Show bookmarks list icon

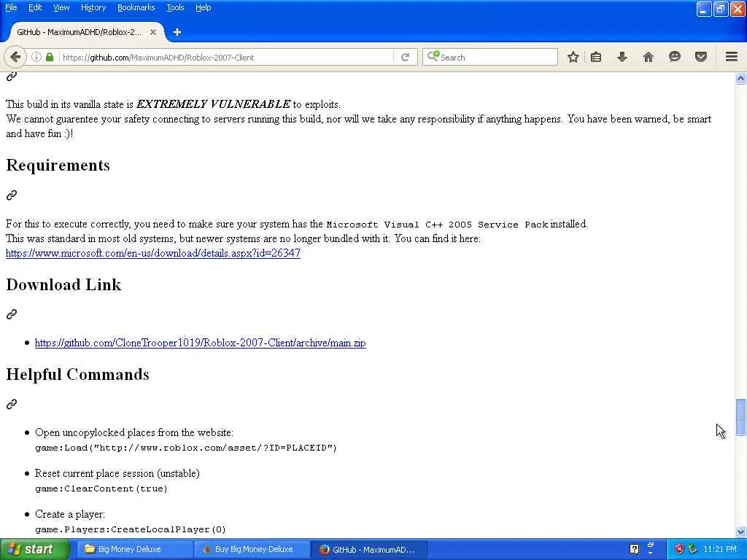click(595, 57)
